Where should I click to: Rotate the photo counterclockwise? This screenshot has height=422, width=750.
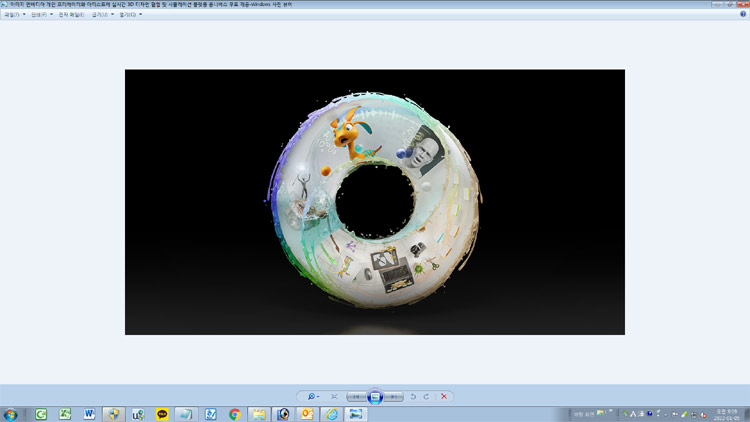tap(413, 396)
